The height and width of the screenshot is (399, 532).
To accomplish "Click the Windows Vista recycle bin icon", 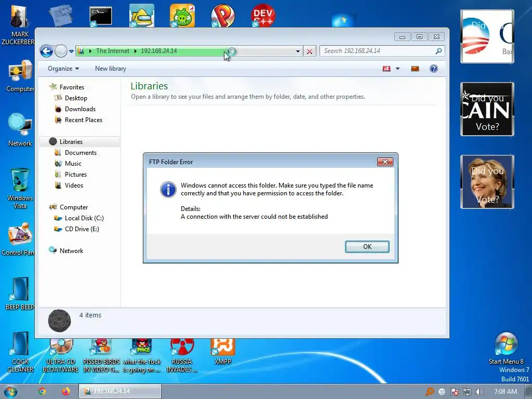I will coord(20,188).
